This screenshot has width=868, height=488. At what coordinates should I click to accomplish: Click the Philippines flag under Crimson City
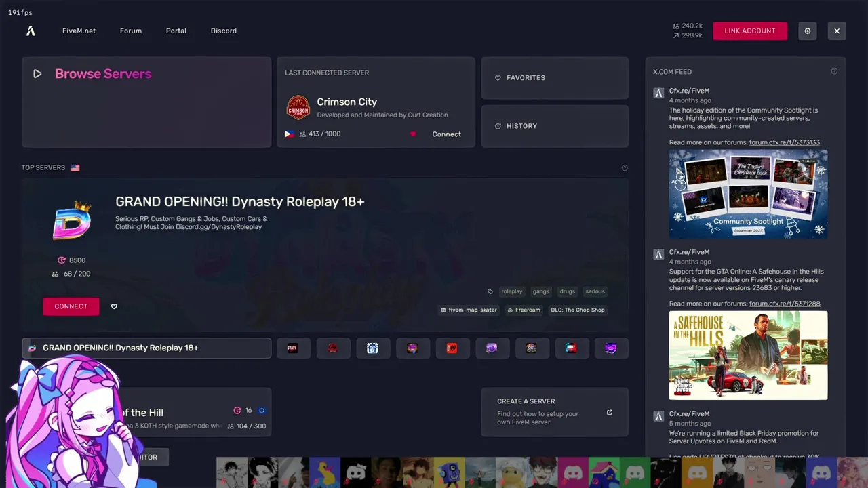[290, 134]
